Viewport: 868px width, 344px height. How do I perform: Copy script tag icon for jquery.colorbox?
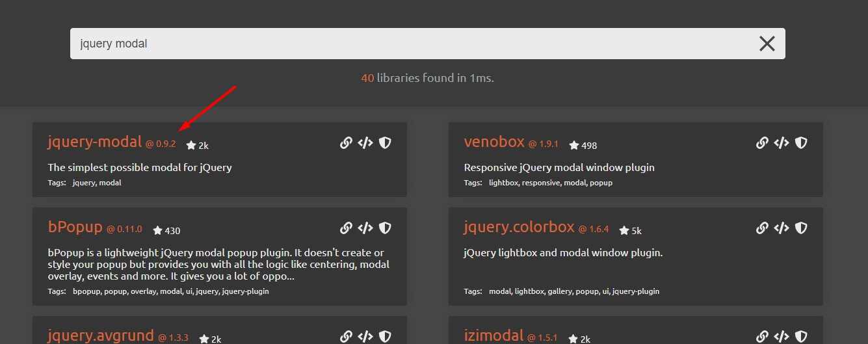[x=782, y=228]
